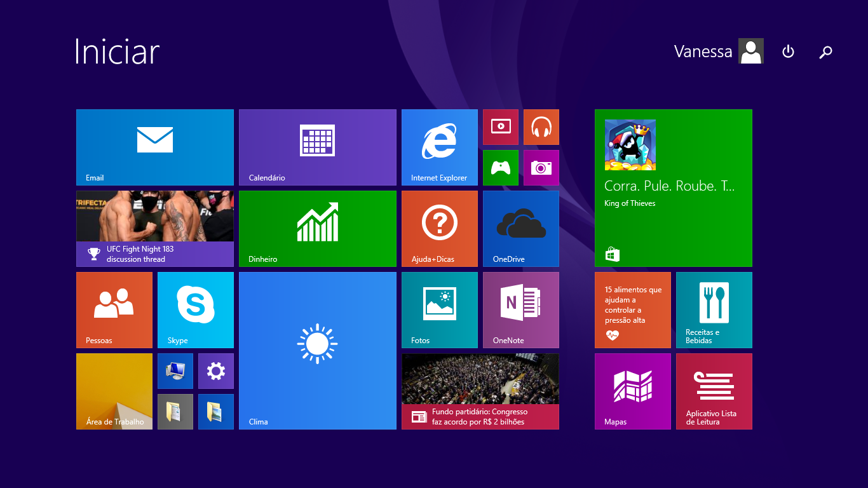Open the Área de Trabalho desktop tile
Image resolution: width=868 pixels, height=488 pixels.
[114, 391]
